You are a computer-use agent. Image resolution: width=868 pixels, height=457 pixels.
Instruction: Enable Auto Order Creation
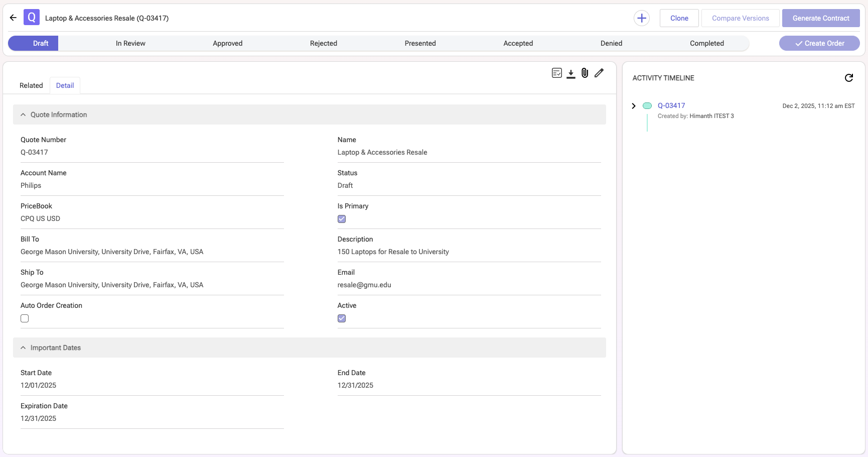pyautogui.click(x=25, y=318)
